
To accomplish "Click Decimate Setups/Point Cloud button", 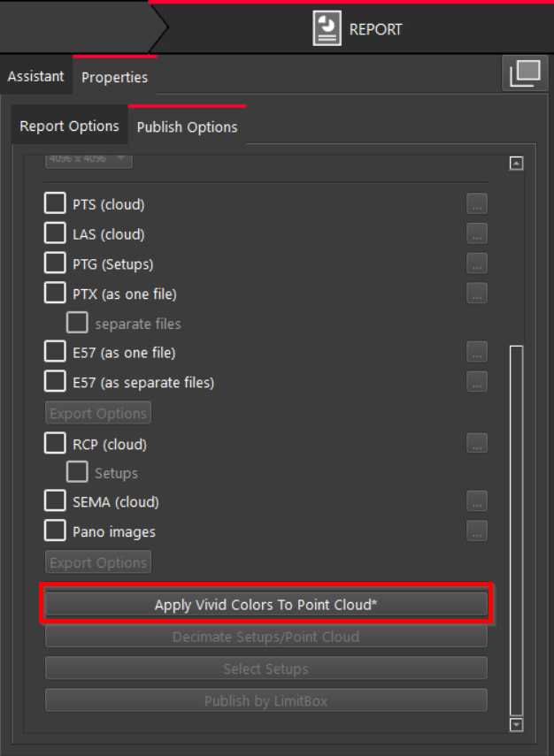I will 266,637.
